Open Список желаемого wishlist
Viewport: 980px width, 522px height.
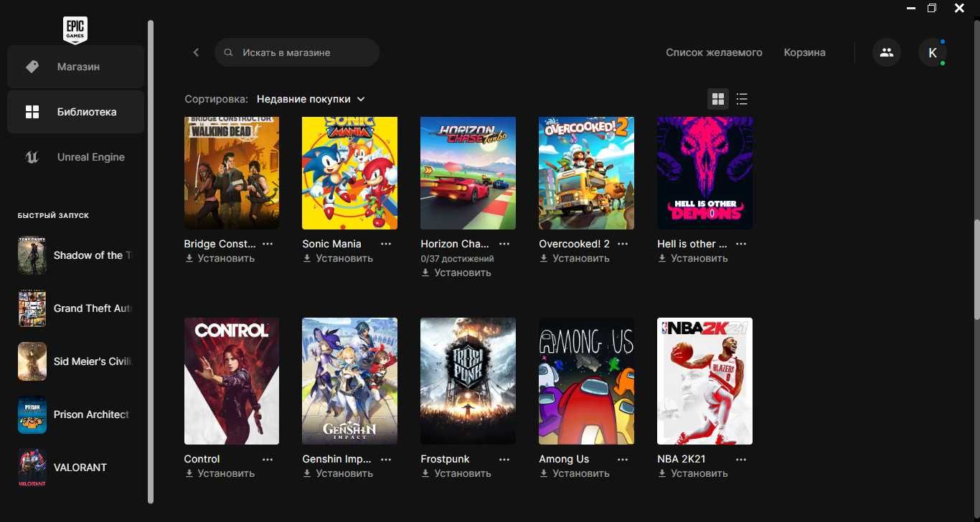click(x=714, y=52)
